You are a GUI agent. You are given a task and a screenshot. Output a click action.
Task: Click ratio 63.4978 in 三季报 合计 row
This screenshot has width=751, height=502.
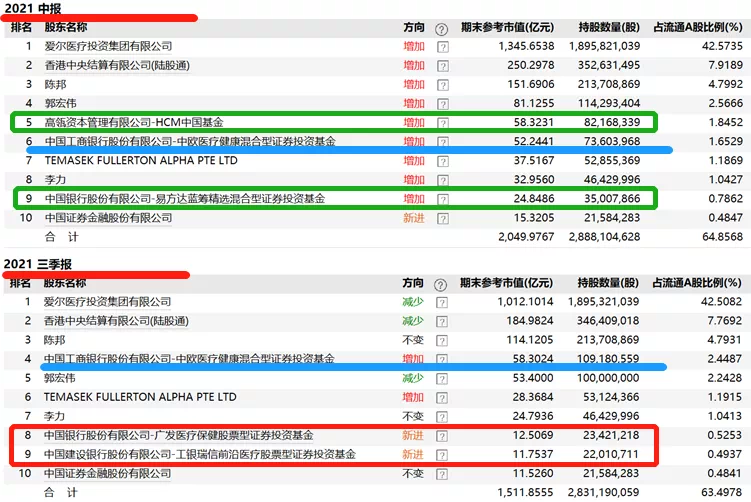(721, 492)
